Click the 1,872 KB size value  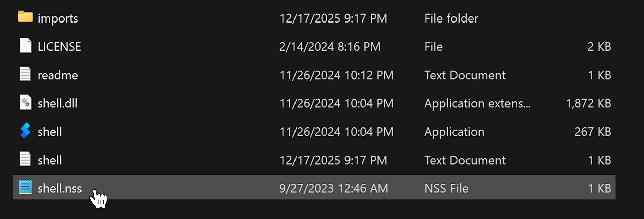click(588, 103)
